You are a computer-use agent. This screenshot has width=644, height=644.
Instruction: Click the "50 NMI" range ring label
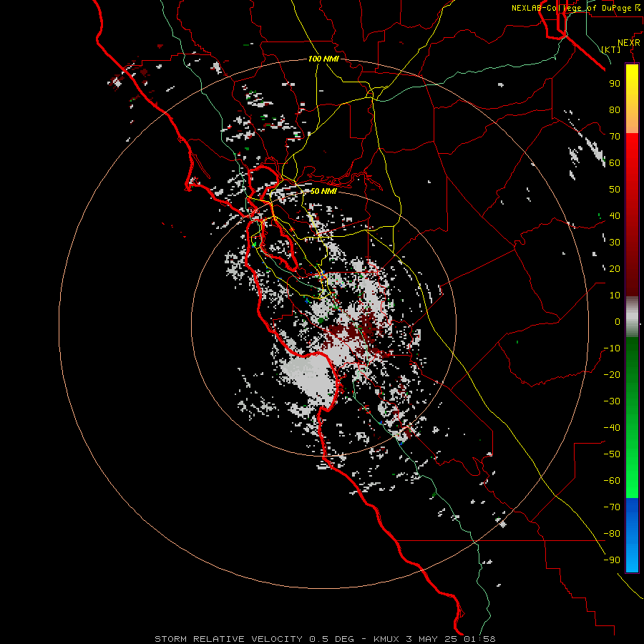pyautogui.click(x=323, y=191)
